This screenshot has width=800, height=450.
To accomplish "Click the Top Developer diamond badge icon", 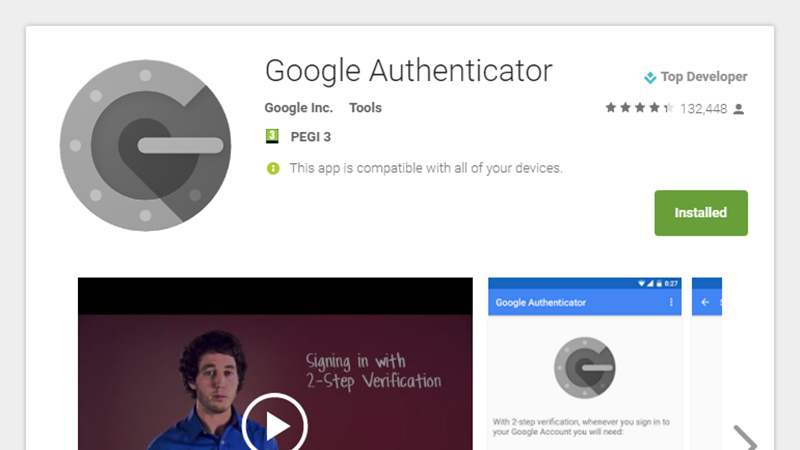I will point(650,77).
